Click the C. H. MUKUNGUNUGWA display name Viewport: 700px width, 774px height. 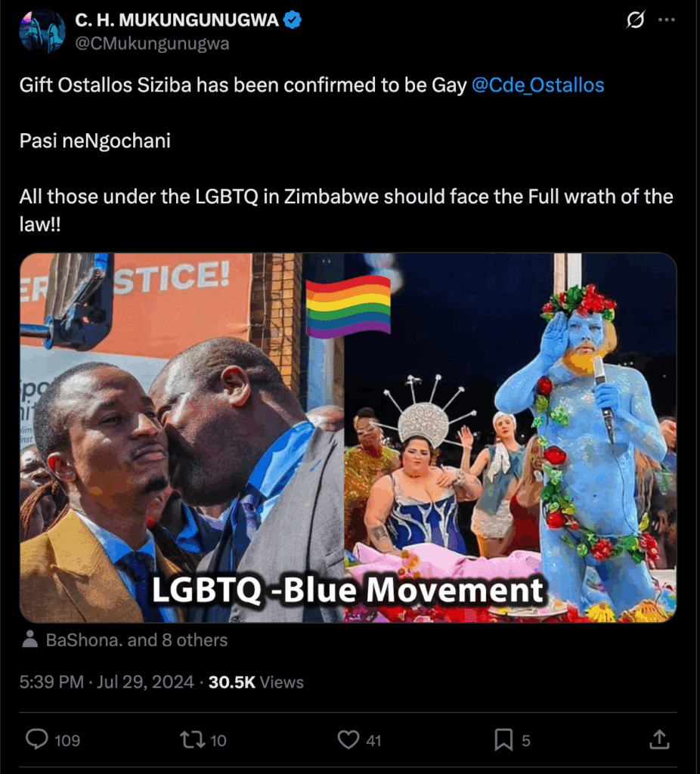click(x=177, y=20)
